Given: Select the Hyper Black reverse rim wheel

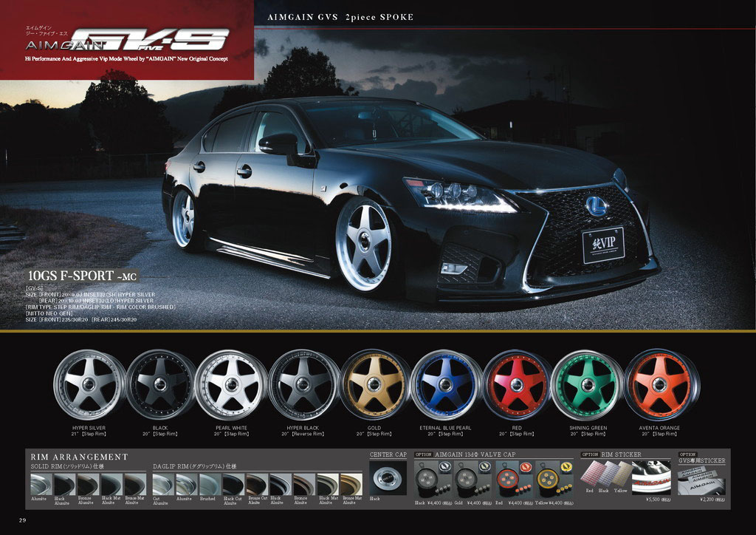Looking at the screenshot, I should [x=303, y=384].
